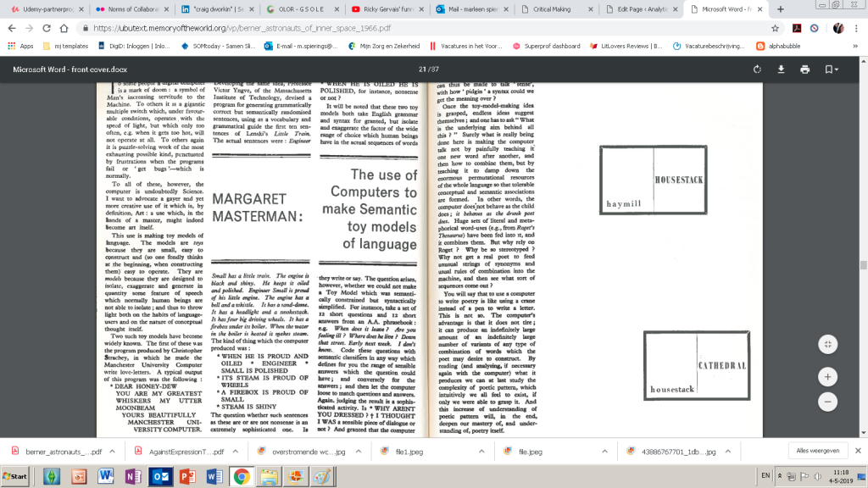The width and height of the screenshot is (868, 488).
Task: Open the Chrome three-dot menu
Action: [856, 28]
